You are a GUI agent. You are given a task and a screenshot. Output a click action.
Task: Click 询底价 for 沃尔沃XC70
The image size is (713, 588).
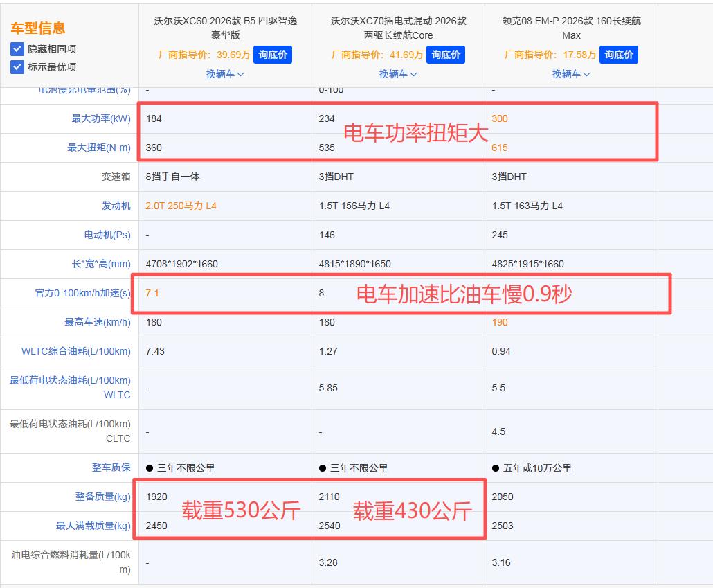(x=446, y=55)
